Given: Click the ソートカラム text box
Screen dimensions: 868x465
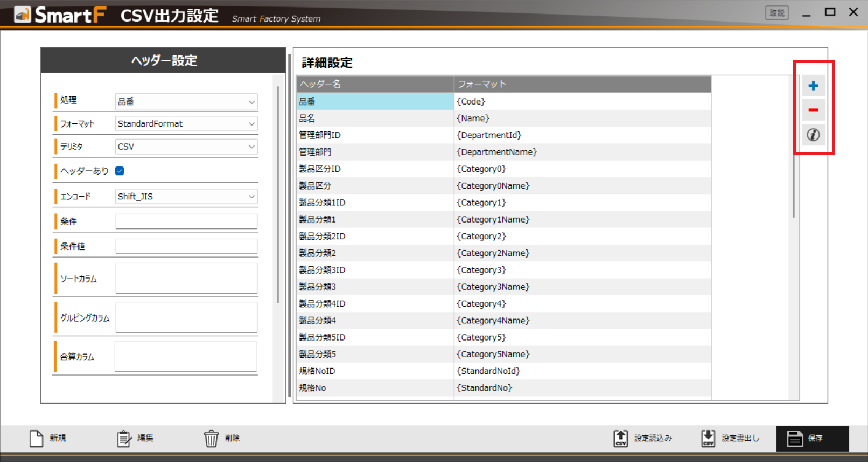Looking at the screenshot, I should tap(186, 279).
